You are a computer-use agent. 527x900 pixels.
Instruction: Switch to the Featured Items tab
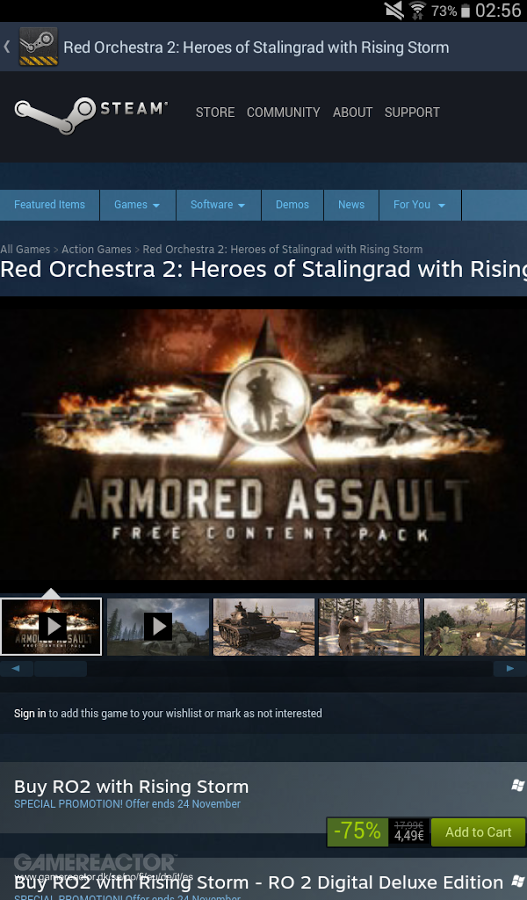49,205
